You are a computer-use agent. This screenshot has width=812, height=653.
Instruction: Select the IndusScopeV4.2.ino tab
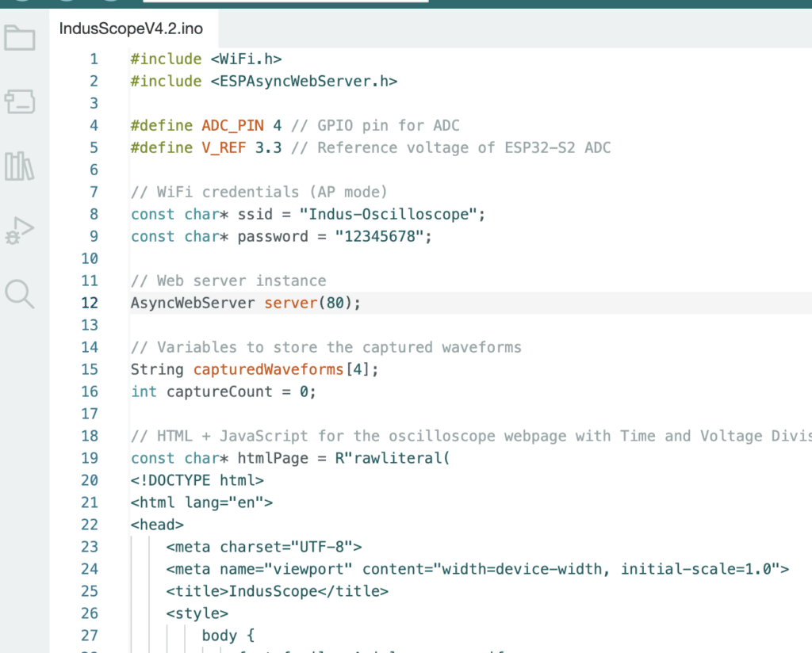(x=131, y=29)
